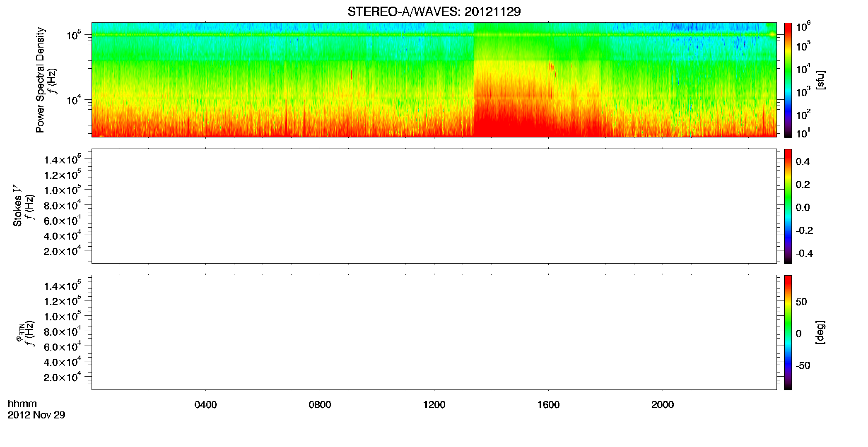Click the phi RTN degrees color bar
Screen dimensions: 868x447
click(788, 332)
